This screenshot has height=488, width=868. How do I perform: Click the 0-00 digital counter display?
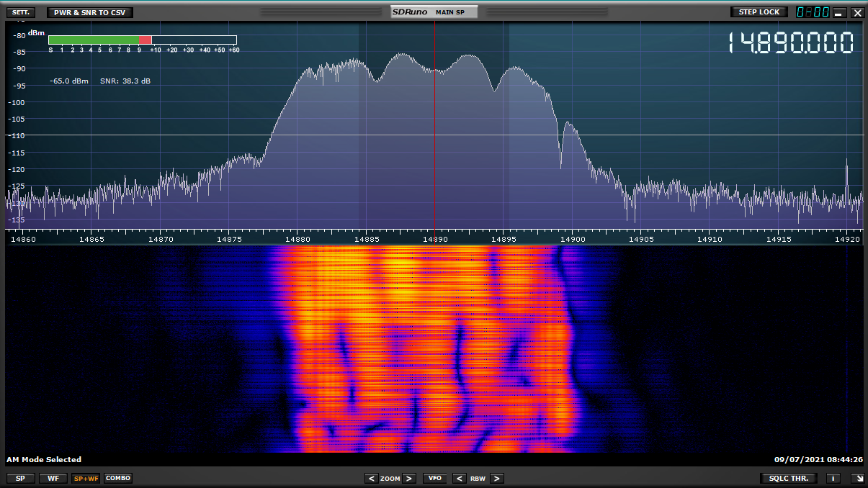click(813, 12)
